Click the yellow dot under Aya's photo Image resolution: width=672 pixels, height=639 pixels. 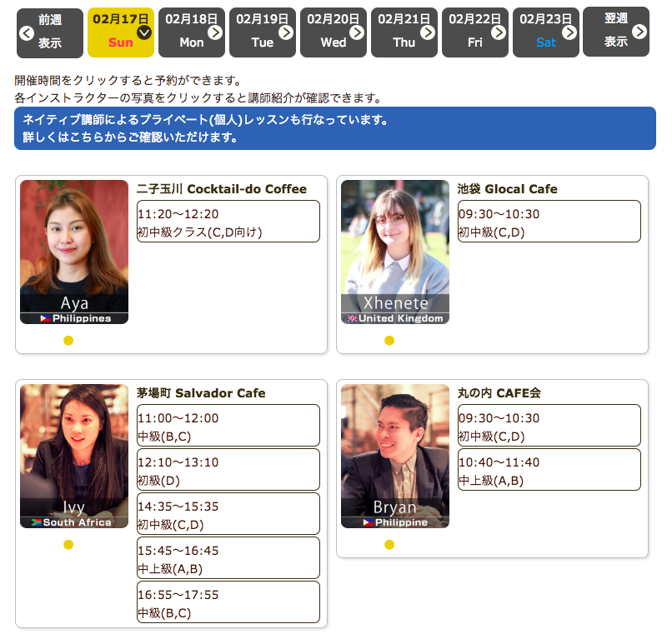tap(68, 340)
